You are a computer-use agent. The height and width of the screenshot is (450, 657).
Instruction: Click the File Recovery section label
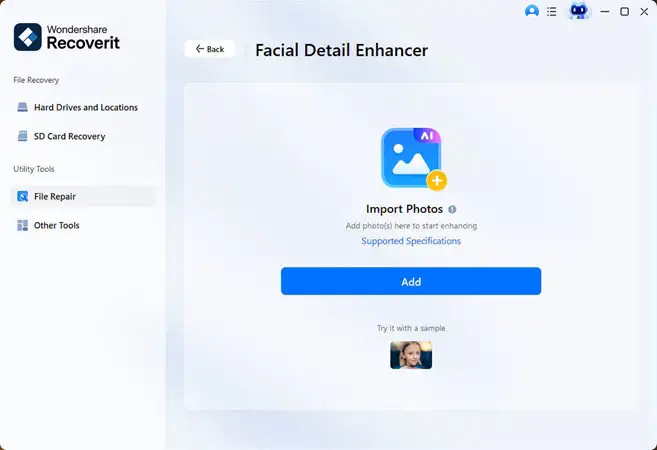pyautogui.click(x=36, y=80)
